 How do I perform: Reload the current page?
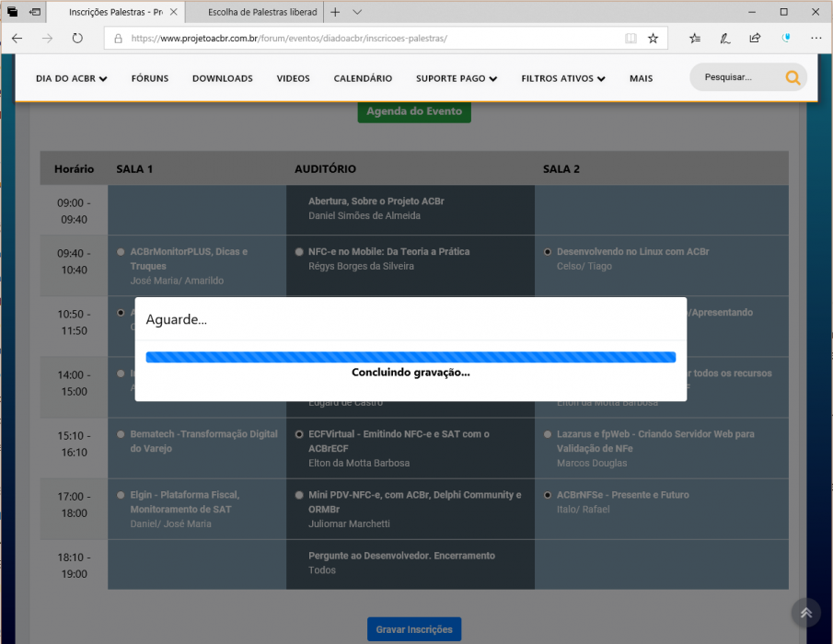[x=77, y=39]
